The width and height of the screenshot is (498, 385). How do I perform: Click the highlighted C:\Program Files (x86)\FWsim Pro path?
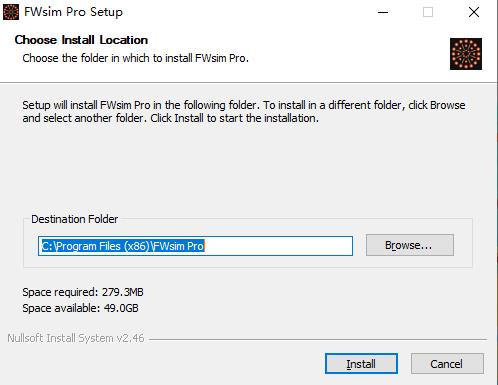[122, 246]
